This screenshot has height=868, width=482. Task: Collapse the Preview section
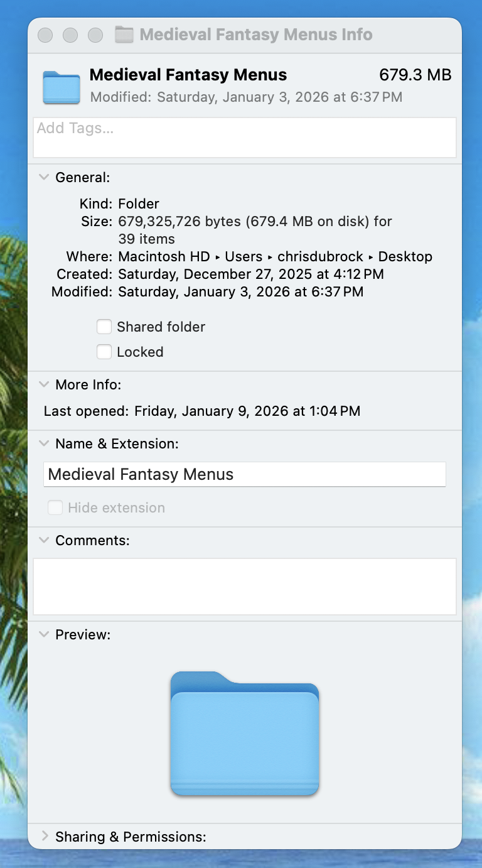pos(44,634)
